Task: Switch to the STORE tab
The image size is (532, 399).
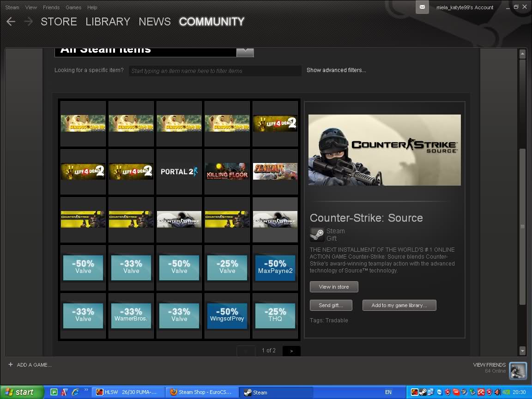Action: coord(59,22)
